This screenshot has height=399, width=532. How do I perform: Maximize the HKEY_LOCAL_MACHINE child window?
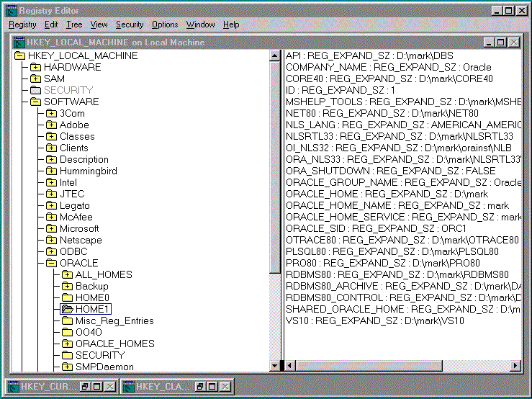click(501, 42)
